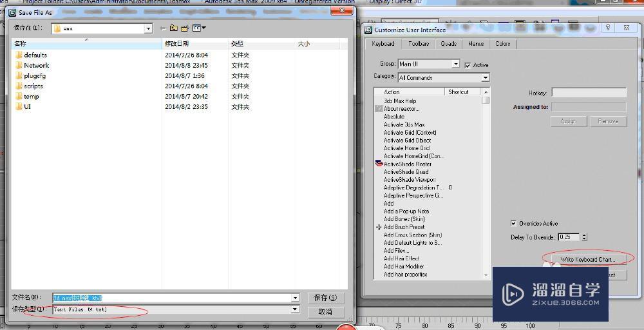The height and width of the screenshot is (330, 644).
Task: Go up one folder level in Save dialog
Action: coord(174,28)
